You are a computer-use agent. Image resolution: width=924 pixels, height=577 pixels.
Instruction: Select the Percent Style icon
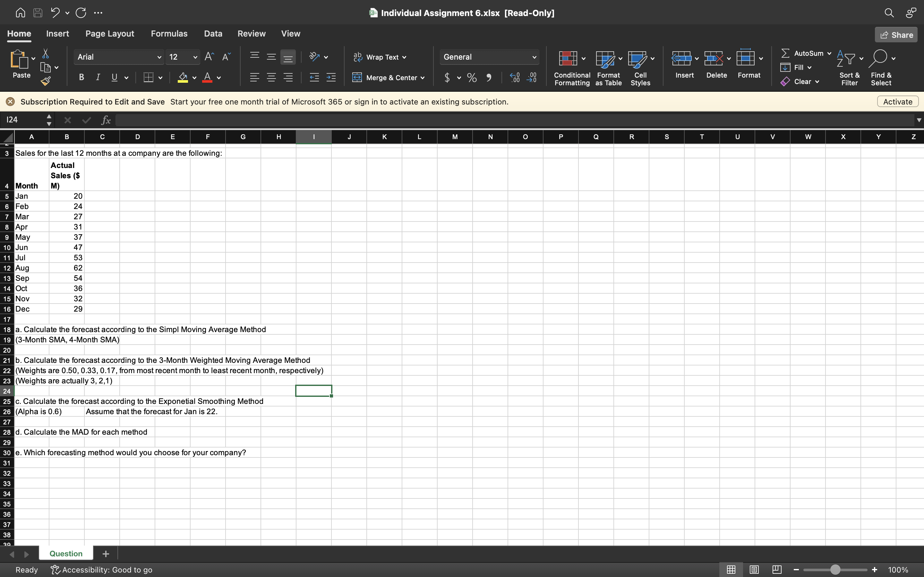coord(472,78)
